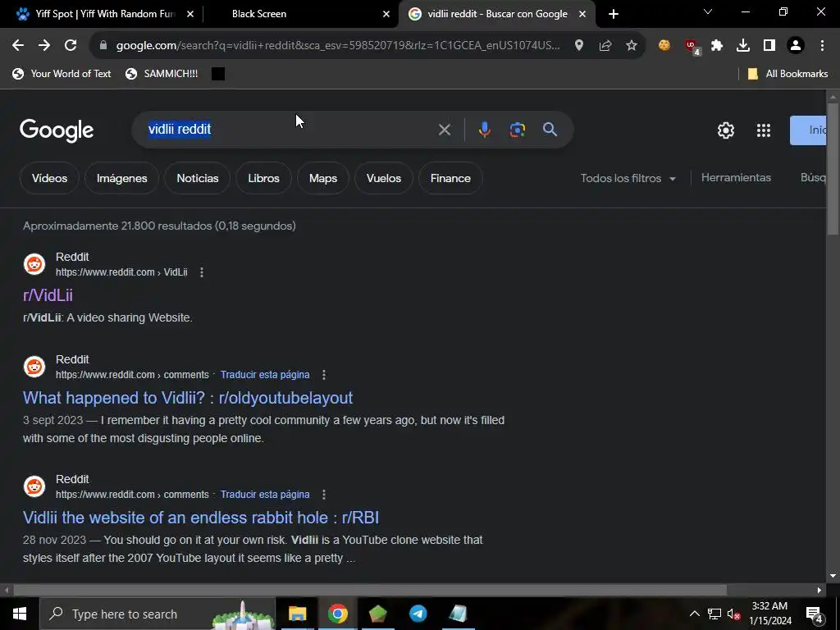Open Telegram from the taskbar
Viewport: 840px width, 630px height.
click(418, 614)
